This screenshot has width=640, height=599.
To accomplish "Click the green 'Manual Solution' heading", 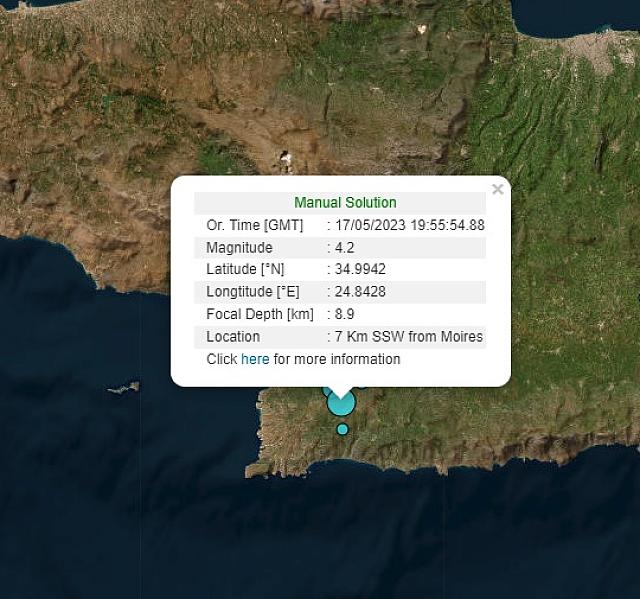I will click(345, 203).
